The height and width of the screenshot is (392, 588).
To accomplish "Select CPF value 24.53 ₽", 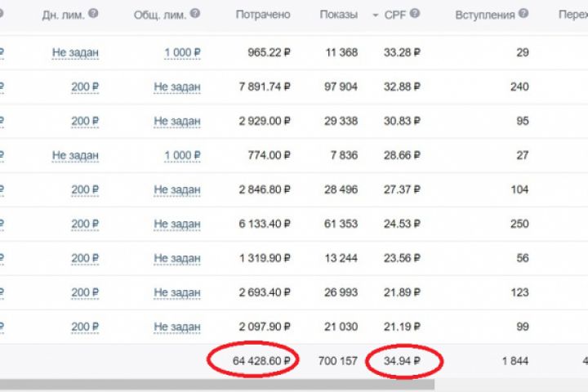I will click(402, 224).
